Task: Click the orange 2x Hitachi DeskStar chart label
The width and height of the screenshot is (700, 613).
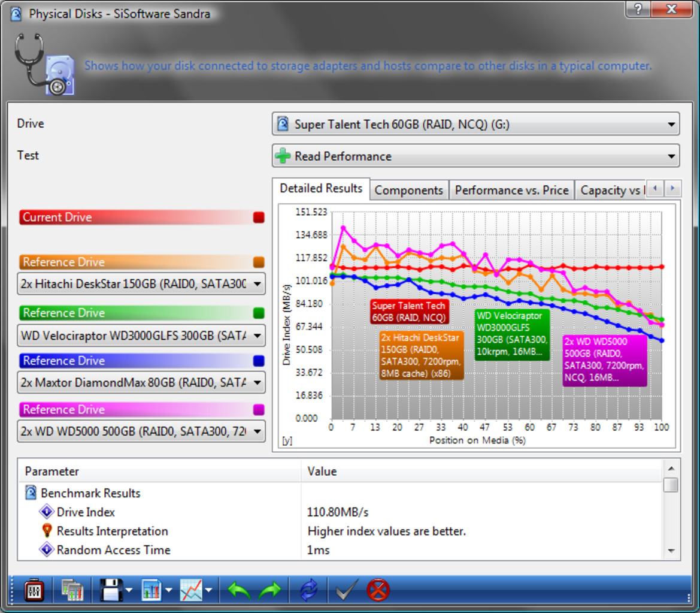Action: 422,356
